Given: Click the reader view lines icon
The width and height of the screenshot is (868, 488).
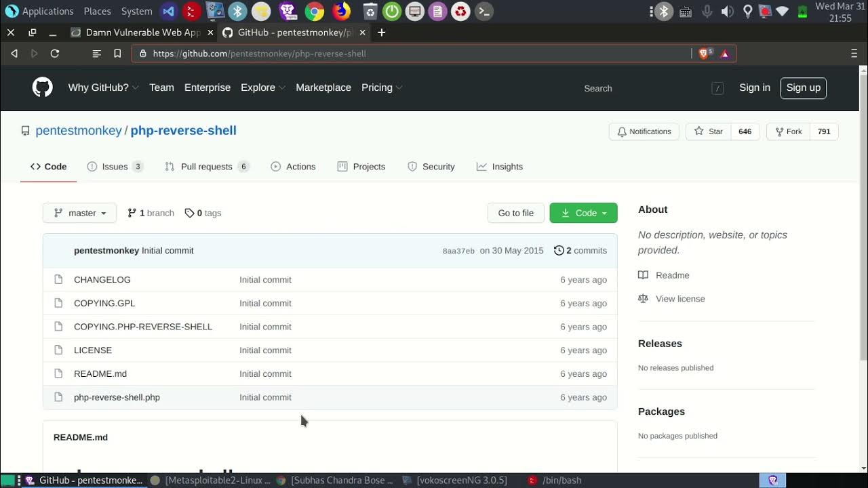Looking at the screenshot, I should (96, 54).
